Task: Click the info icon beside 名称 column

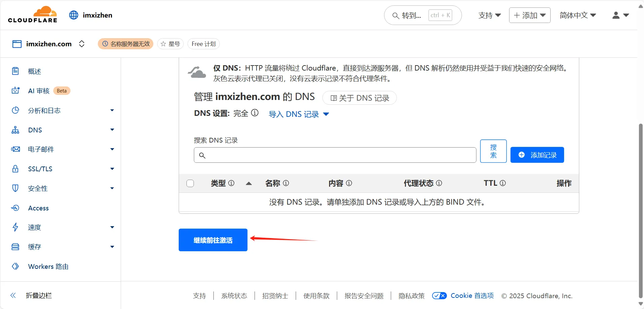Action: tap(286, 183)
